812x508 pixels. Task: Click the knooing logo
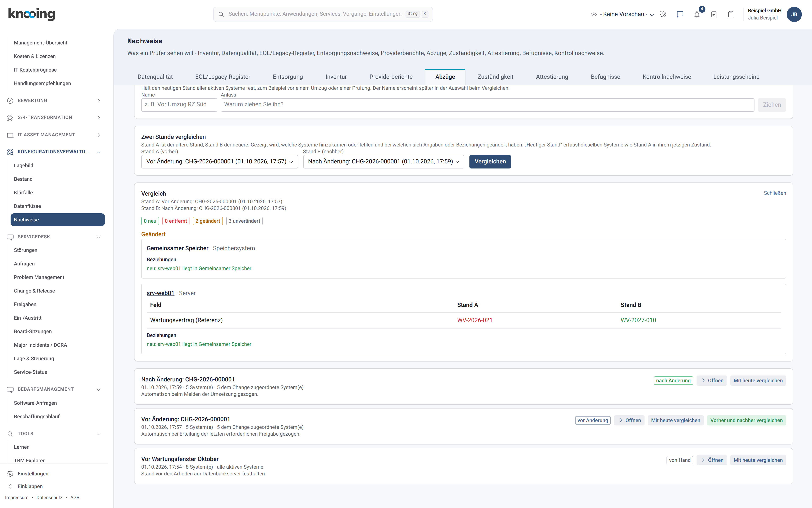pos(32,14)
